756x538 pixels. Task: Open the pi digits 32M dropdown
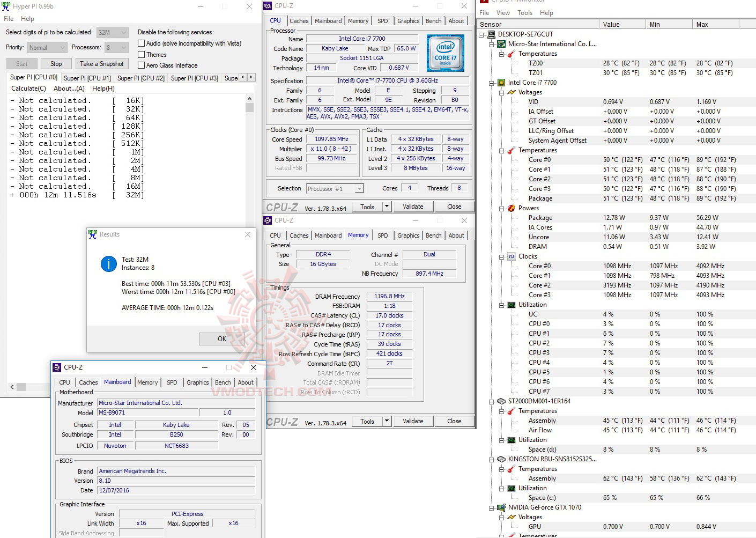(113, 32)
